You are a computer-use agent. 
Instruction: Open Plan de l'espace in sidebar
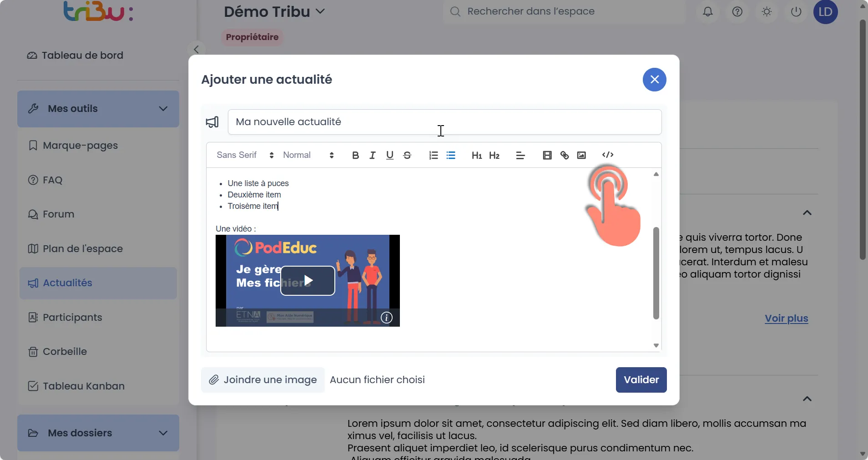tap(76, 249)
